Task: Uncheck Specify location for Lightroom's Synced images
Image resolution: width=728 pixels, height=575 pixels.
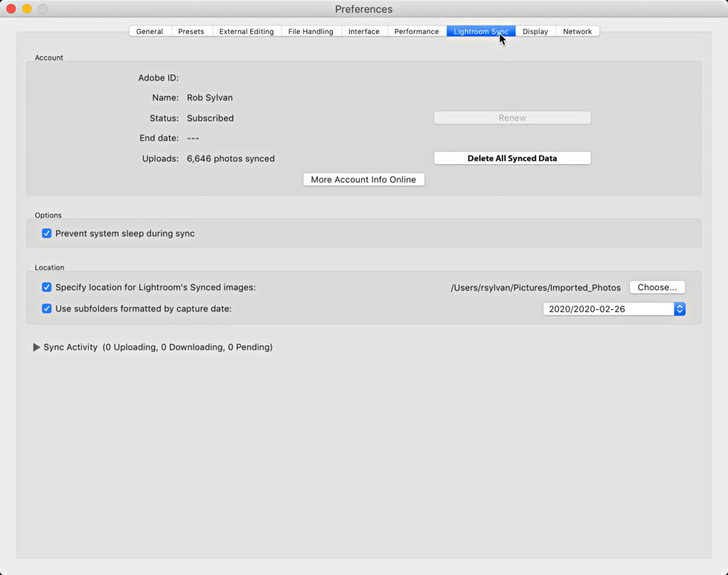Action: 46,287
